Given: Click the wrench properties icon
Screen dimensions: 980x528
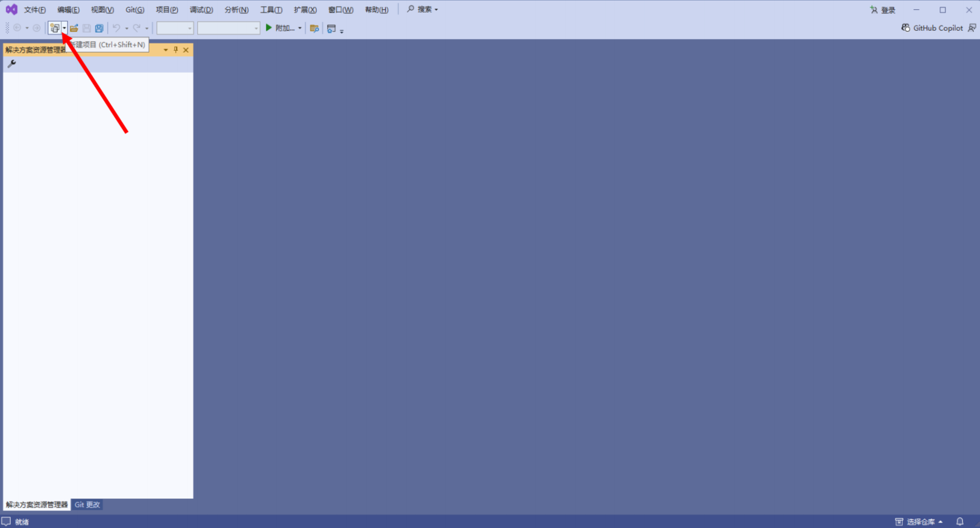Looking at the screenshot, I should (x=12, y=64).
